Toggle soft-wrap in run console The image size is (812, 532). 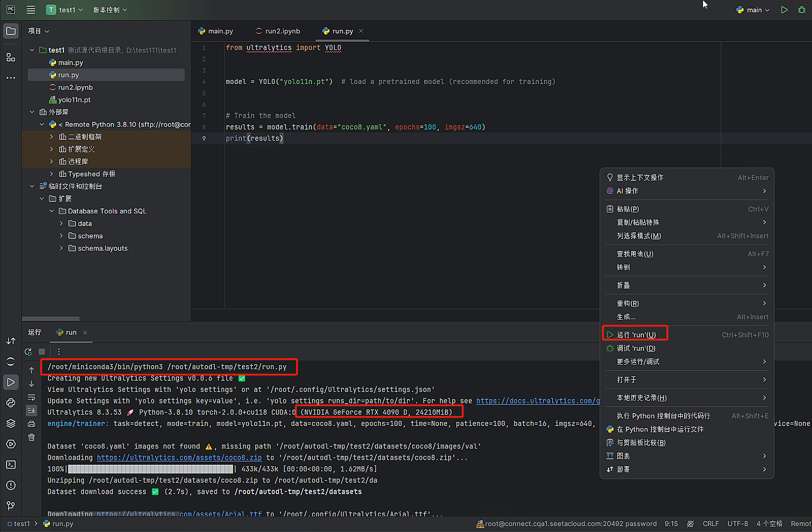coord(32,397)
